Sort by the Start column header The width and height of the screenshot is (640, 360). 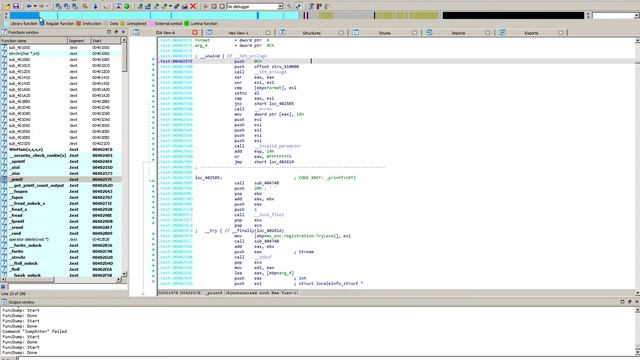coord(106,41)
